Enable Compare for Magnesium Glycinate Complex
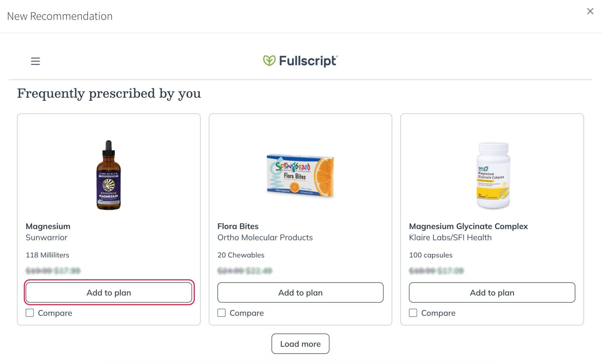The width and height of the screenshot is (602, 364). coord(413,313)
